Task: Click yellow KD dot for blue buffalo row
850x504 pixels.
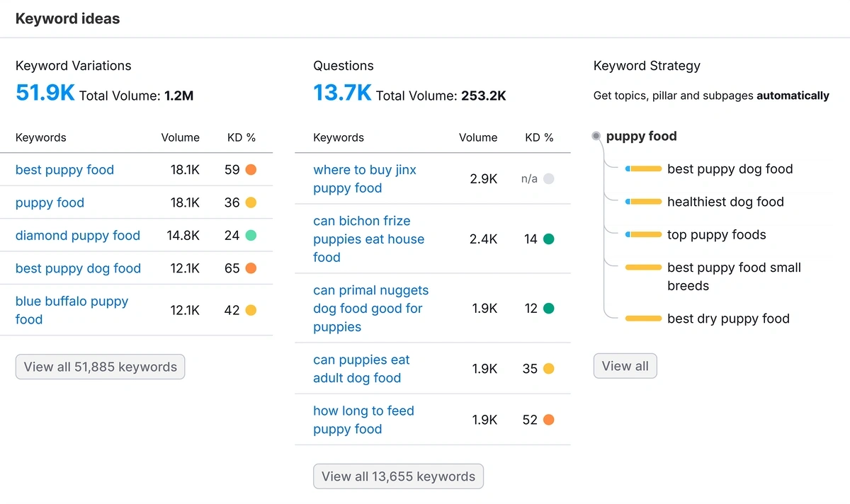Action: 251,310
